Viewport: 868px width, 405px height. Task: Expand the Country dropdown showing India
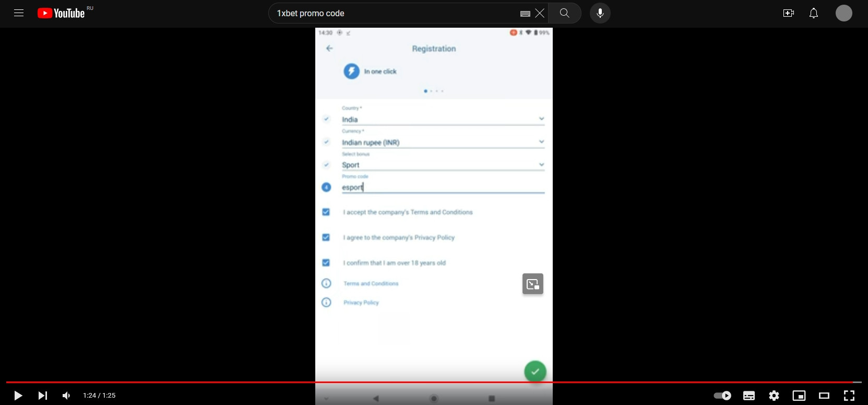point(443,119)
